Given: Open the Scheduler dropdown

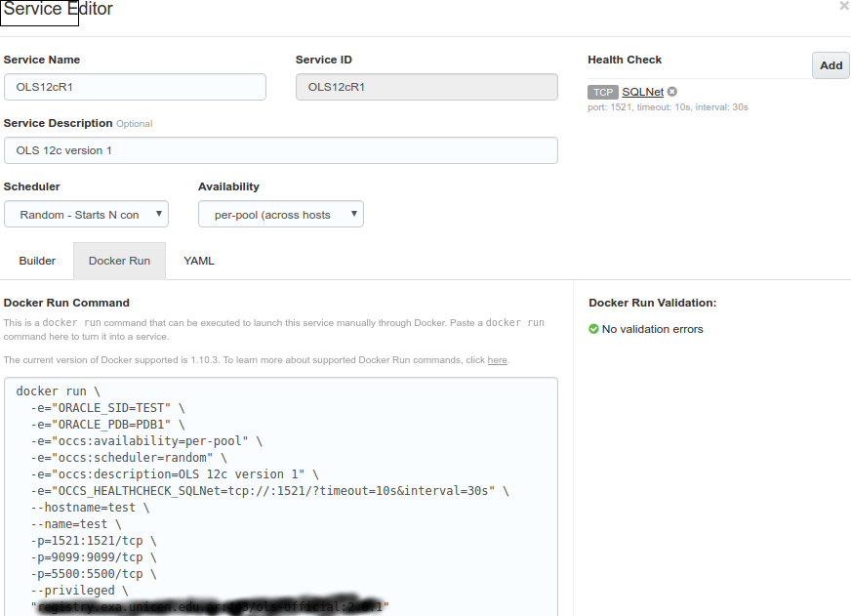Looking at the screenshot, I should tap(86, 215).
